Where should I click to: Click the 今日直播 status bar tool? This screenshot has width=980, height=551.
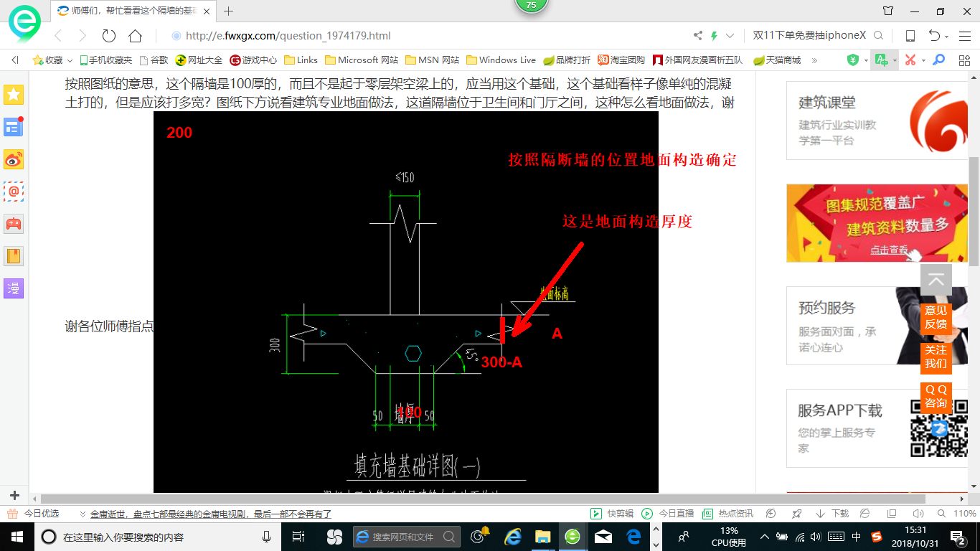(667, 514)
